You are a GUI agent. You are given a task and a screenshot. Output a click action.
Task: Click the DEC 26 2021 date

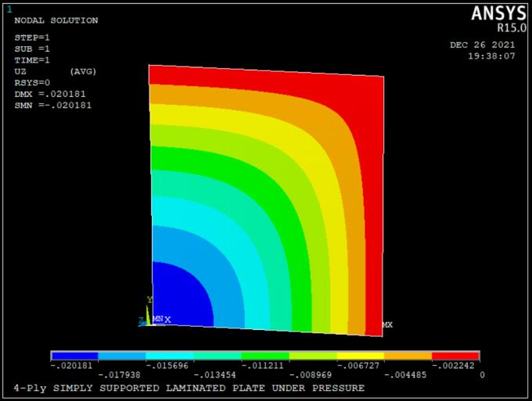(483, 45)
